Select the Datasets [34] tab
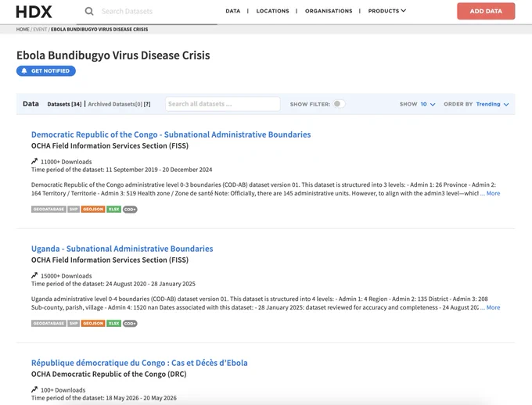Screen dimensions: 532x405 pos(64,104)
